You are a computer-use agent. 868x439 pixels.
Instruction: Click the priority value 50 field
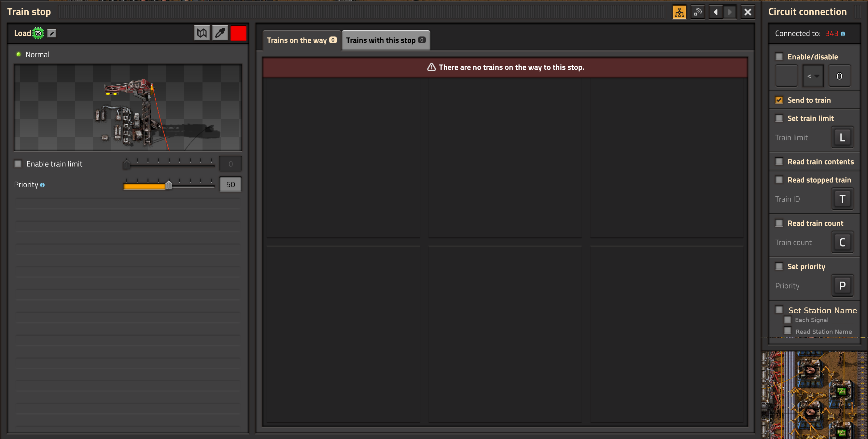click(230, 184)
